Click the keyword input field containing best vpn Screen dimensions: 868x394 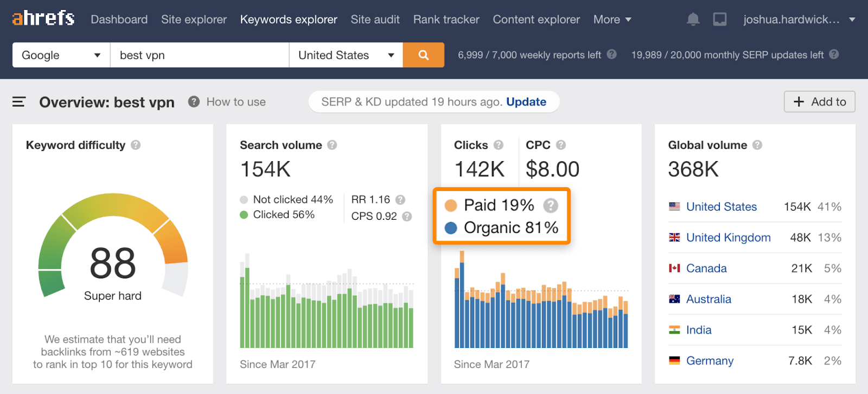click(199, 55)
